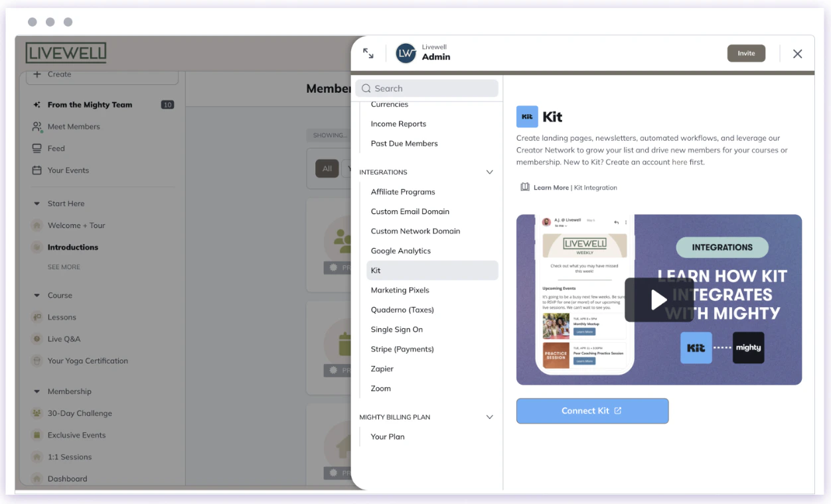The height and width of the screenshot is (504, 831).
Task: Click the Your Events calendar icon
Action: pos(37,170)
